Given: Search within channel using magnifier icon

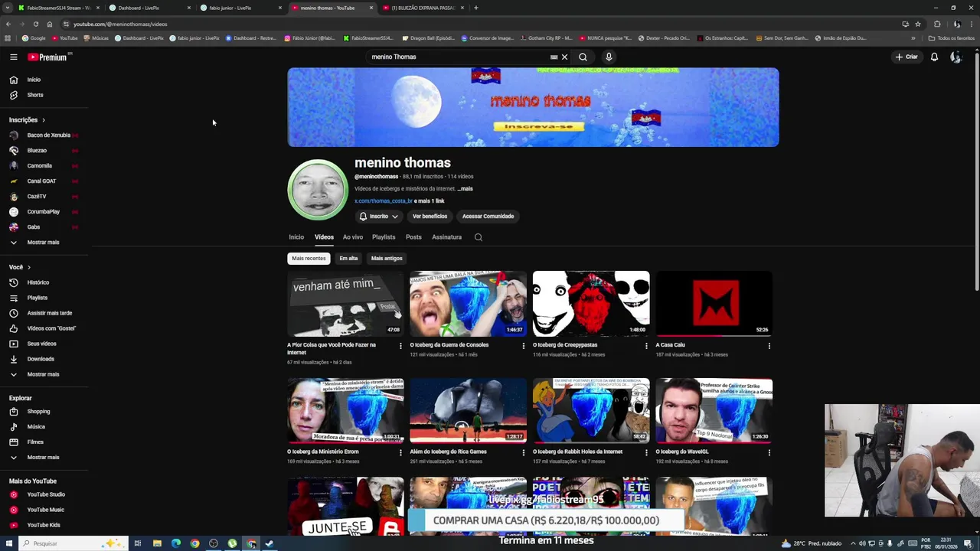Looking at the screenshot, I should [479, 237].
